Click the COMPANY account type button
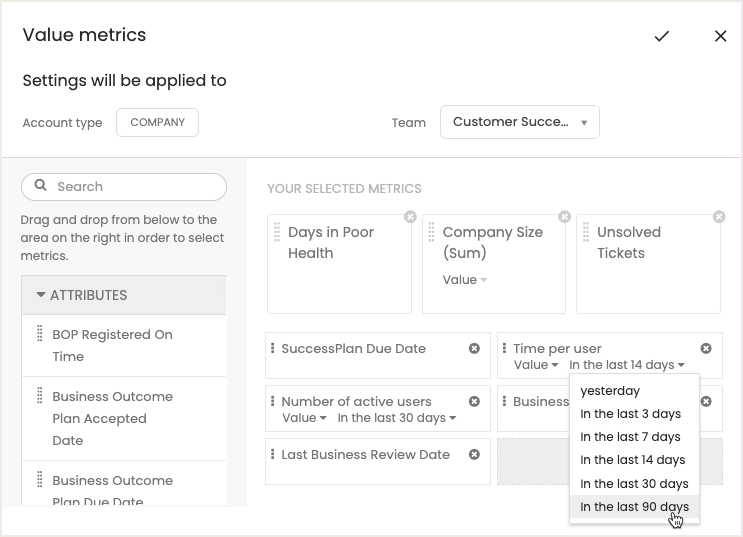Viewport: 743px width, 537px height. pyautogui.click(x=157, y=122)
